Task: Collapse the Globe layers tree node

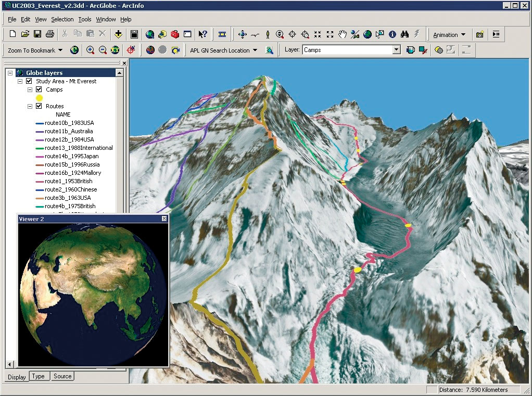Action: click(x=10, y=73)
